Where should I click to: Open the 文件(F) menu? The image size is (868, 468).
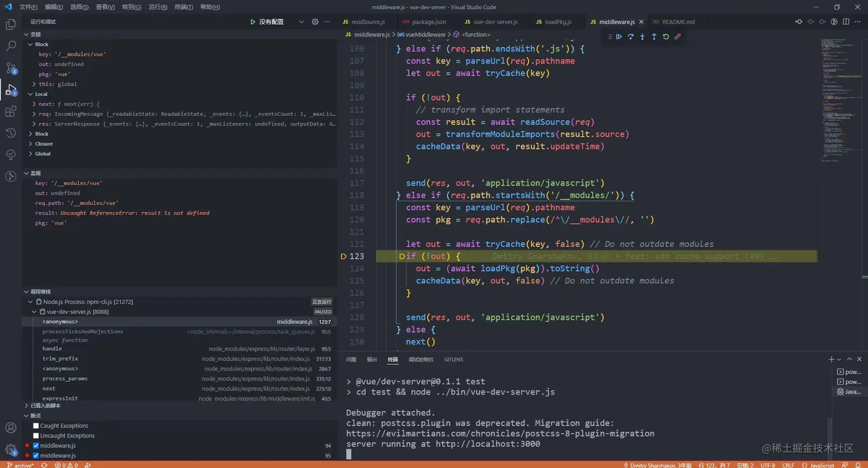click(x=28, y=7)
